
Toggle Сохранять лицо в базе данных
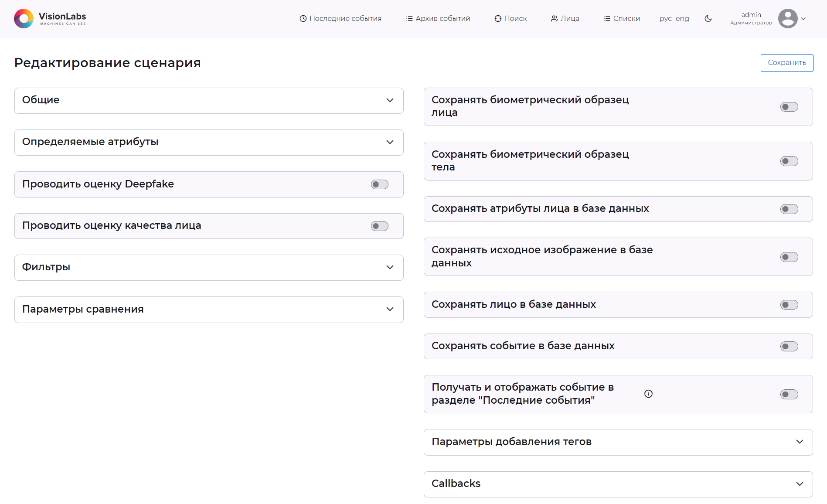[789, 305]
